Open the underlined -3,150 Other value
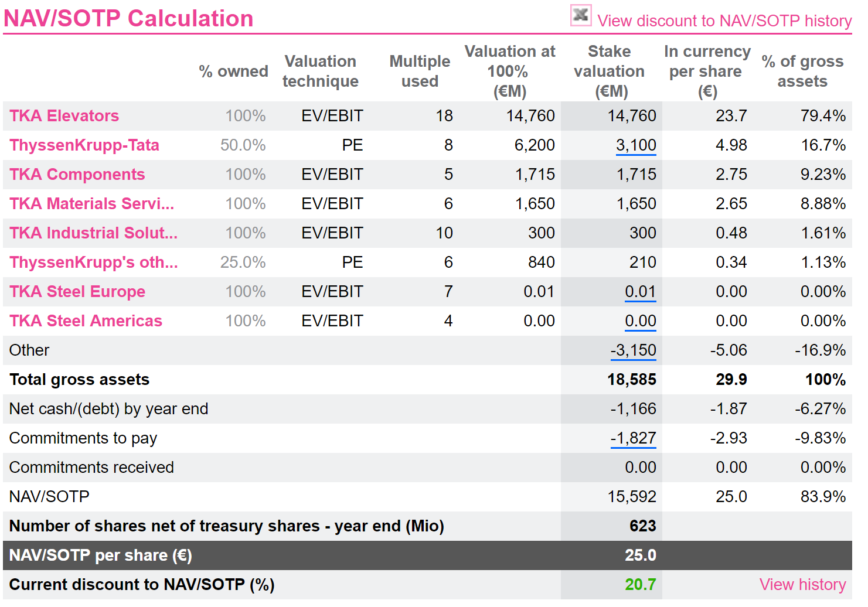This screenshot has width=868, height=607. pyautogui.click(x=634, y=350)
